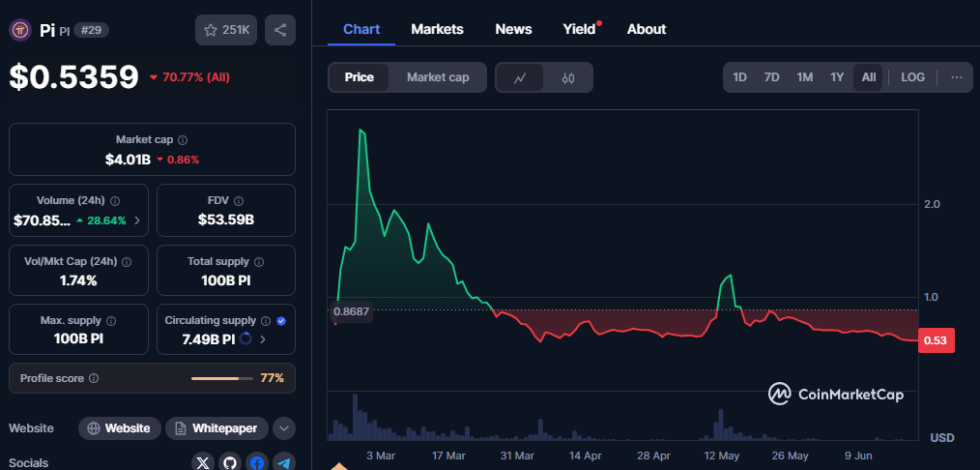This screenshot has height=470, width=980.
Task: Switch to line chart view icon
Action: coord(520,77)
